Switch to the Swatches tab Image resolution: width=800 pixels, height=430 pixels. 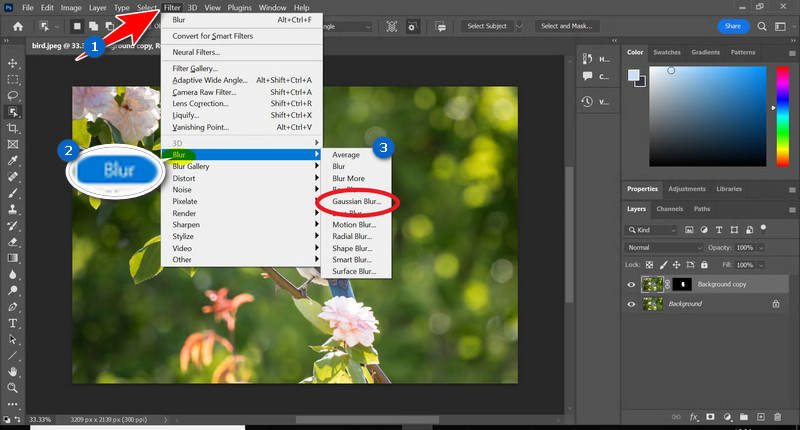667,52
